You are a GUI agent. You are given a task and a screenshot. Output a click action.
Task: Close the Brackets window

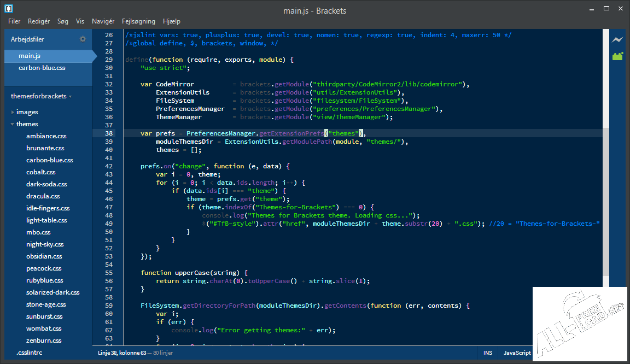click(621, 9)
